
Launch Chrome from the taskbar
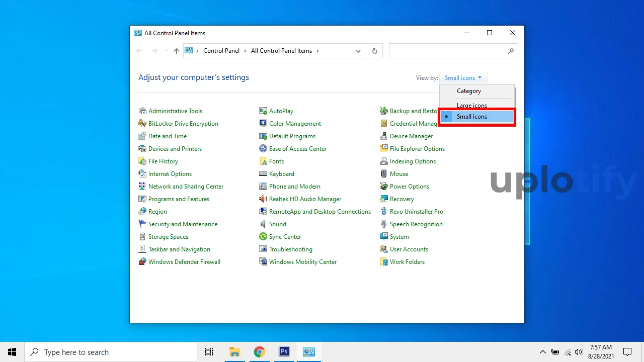point(259,352)
